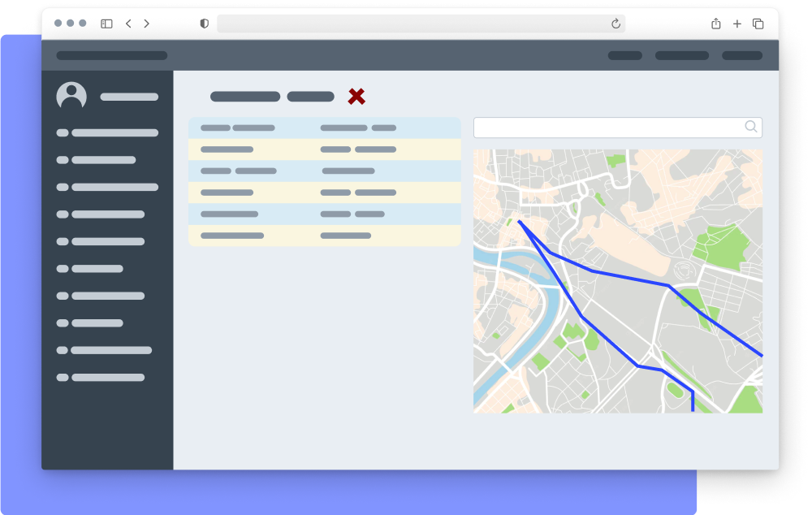The image size is (812, 515).
Task: Click the leftmost of three header links
Action: coord(624,56)
